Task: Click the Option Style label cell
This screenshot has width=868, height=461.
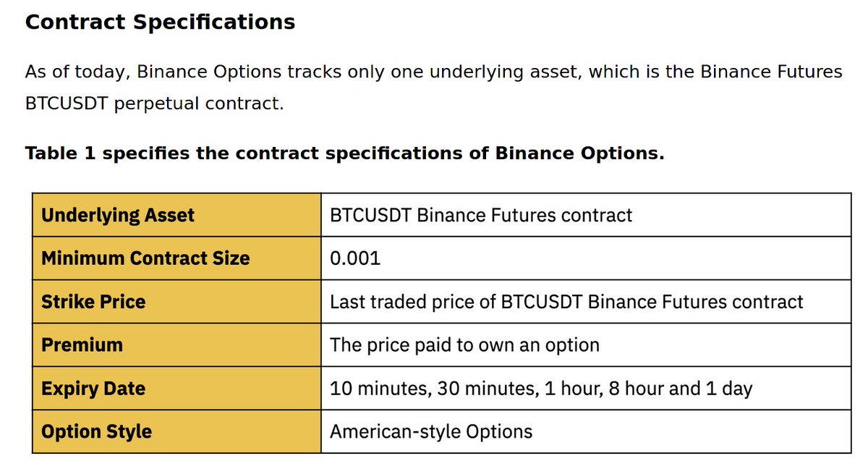Action: click(x=176, y=432)
